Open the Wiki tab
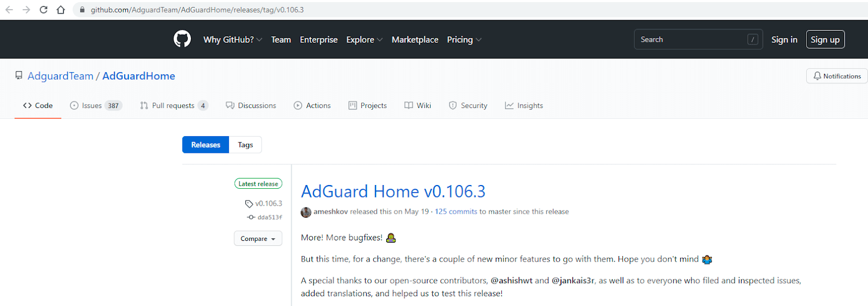Viewport: 868px width, 306px height. tap(418, 105)
